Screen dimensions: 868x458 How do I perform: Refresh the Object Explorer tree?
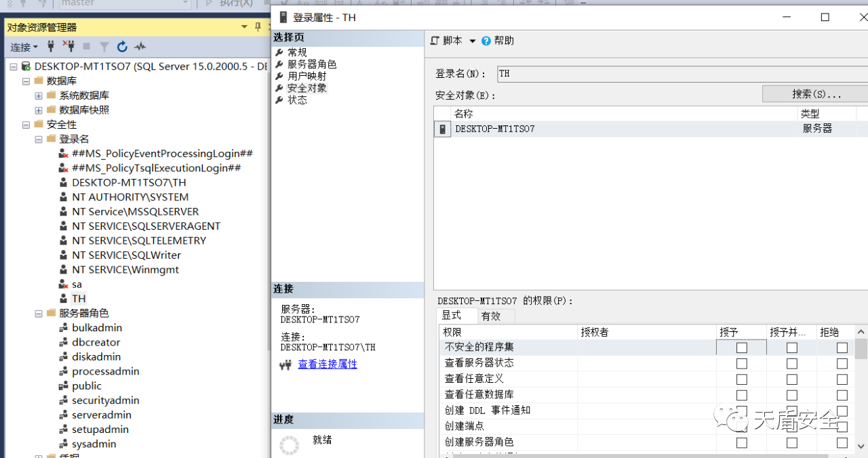pyautogui.click(x=122, y=47)
